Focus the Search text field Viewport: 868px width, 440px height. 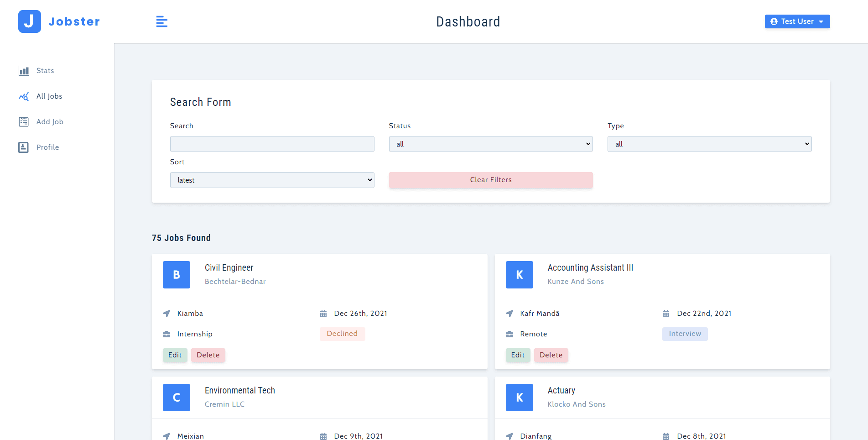click(272, 144)
